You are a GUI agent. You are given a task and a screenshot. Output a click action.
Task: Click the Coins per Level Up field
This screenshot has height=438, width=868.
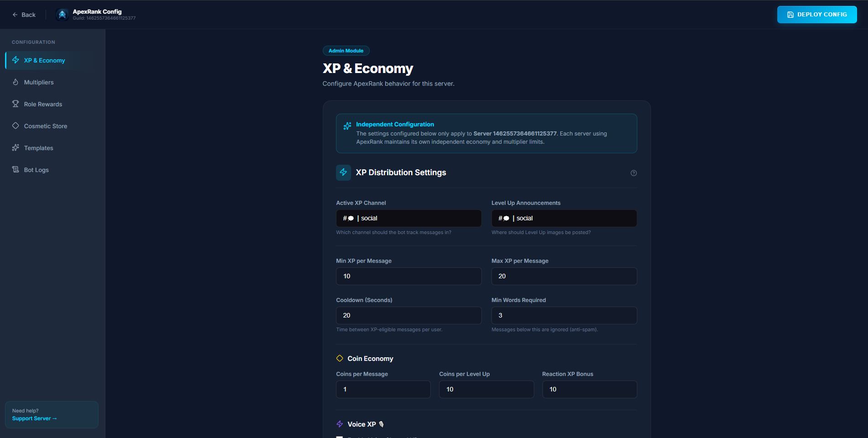coord(486,389)
